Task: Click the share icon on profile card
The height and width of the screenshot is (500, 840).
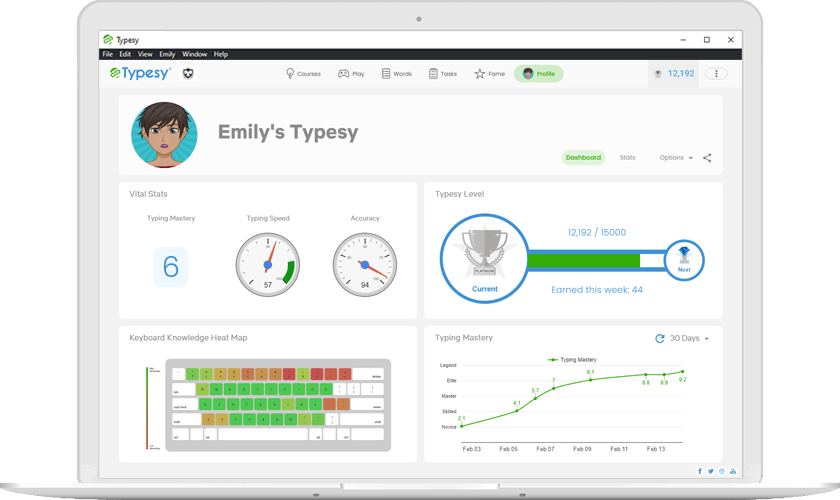Action: [x=707, y=158]
